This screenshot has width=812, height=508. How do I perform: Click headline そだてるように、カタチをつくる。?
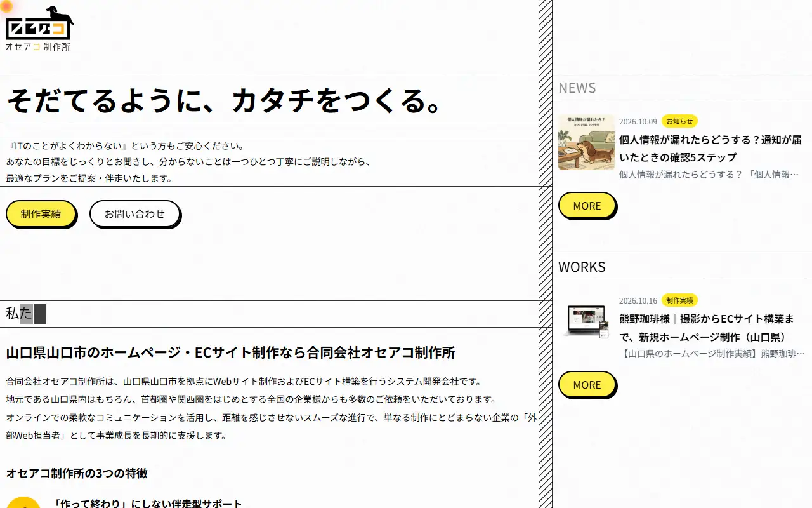pyautogui.click(x=225, y=100)
